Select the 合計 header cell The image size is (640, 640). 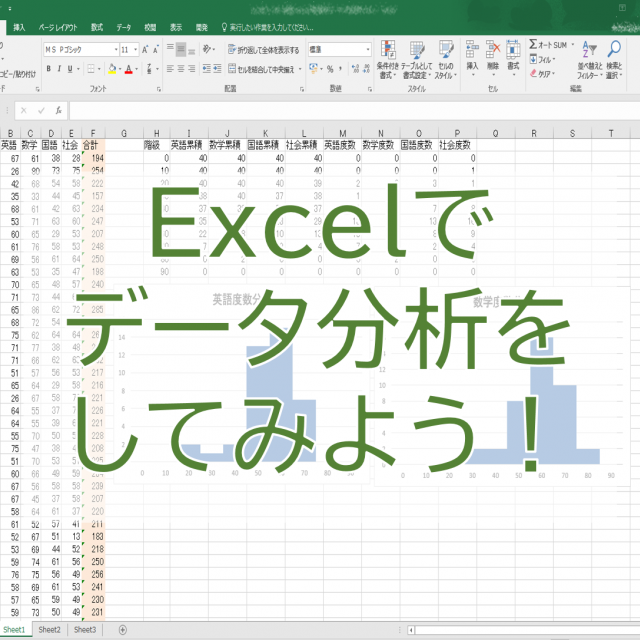[x=93, y=145]
